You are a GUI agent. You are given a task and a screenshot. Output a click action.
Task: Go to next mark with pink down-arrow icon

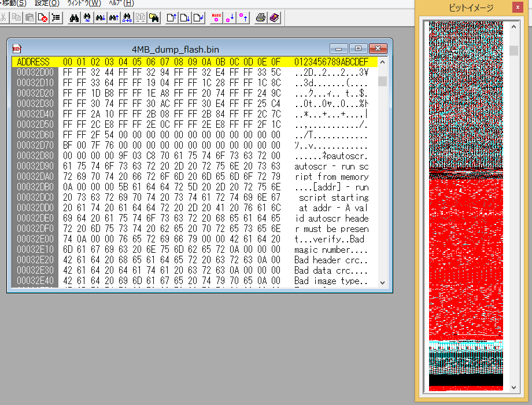coord(230,18)
